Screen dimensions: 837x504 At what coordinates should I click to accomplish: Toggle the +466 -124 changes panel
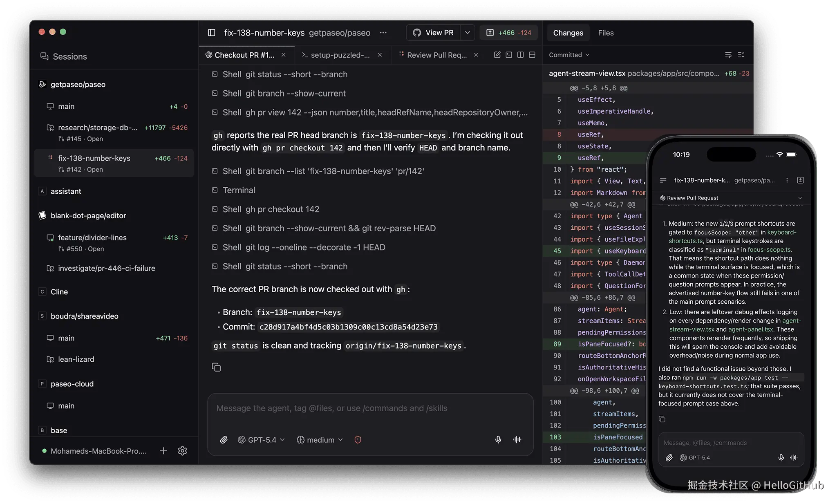pyautogui.click(x=508, y=33)
